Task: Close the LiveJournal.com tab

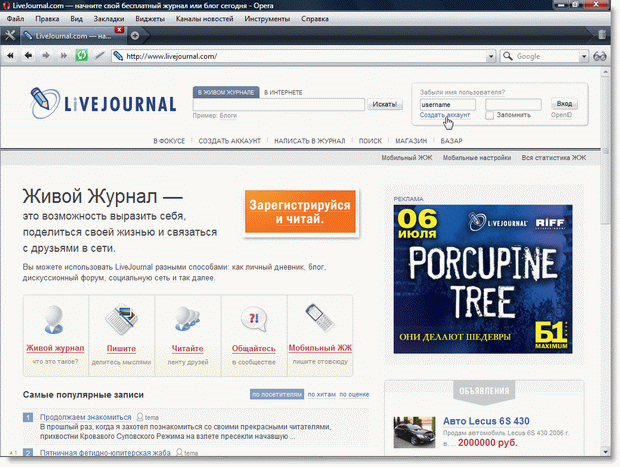Action: (x=119, y=30)
